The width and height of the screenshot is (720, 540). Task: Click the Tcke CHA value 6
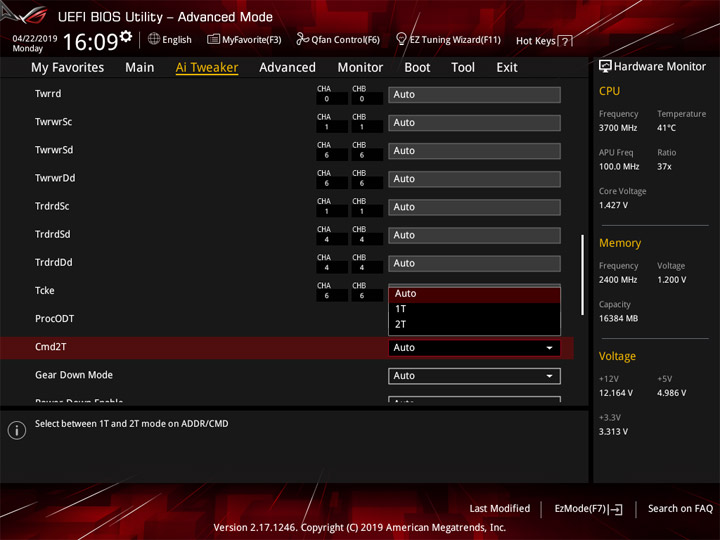[326, 296]
